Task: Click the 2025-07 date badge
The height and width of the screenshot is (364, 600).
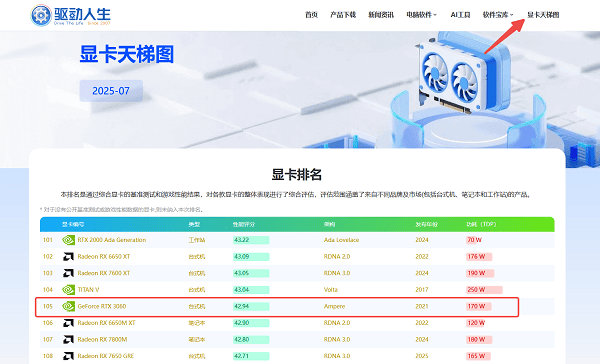Action: 111,91
